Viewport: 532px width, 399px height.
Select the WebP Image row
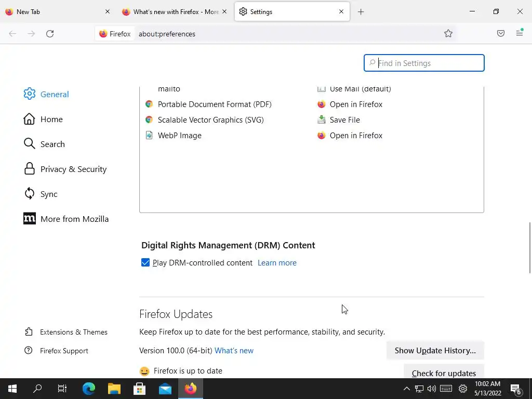pyautogui.click(x=312, y=136)
